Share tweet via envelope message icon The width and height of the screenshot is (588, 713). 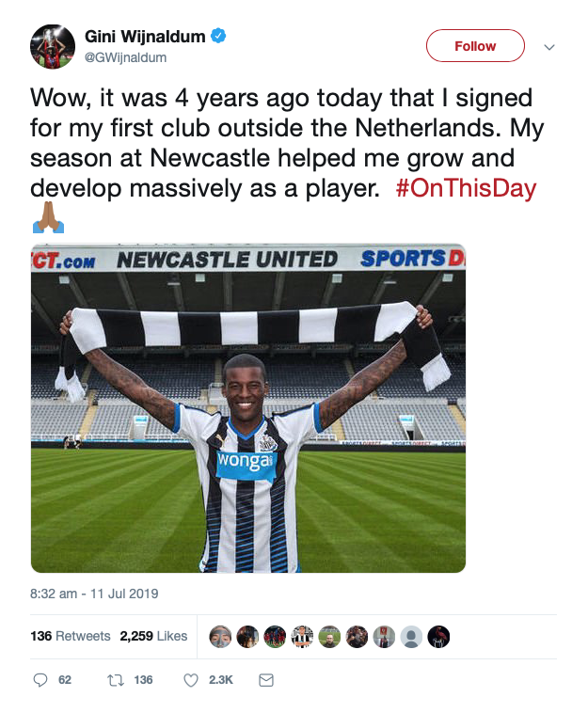coord(266,680)
